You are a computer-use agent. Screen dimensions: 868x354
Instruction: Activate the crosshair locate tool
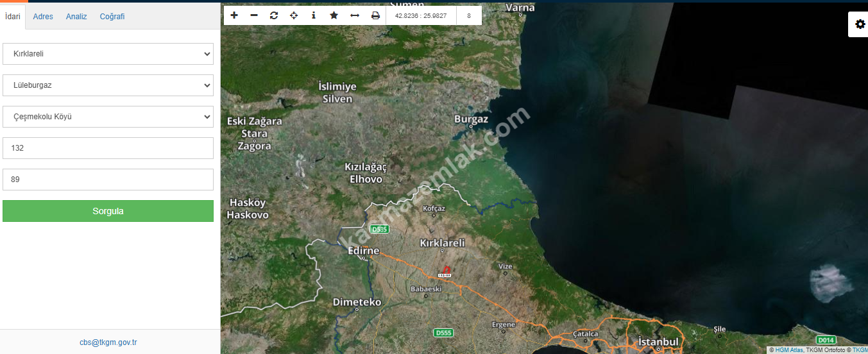click(x=294, y=15)
